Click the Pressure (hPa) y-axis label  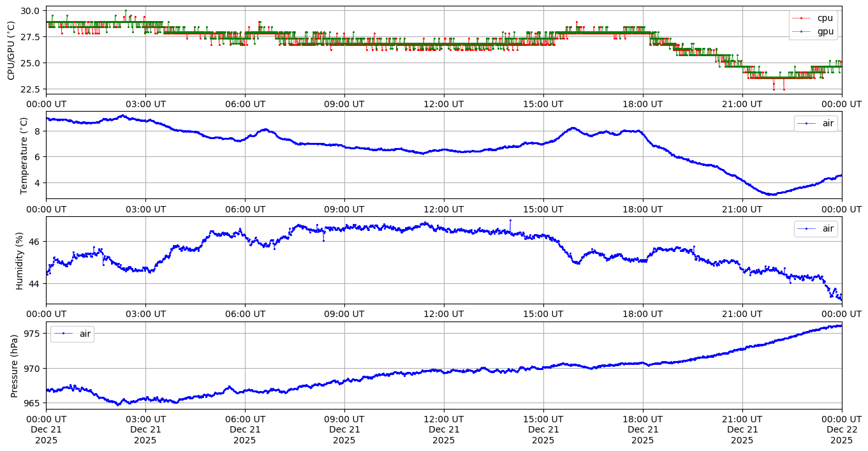[15, 366]
